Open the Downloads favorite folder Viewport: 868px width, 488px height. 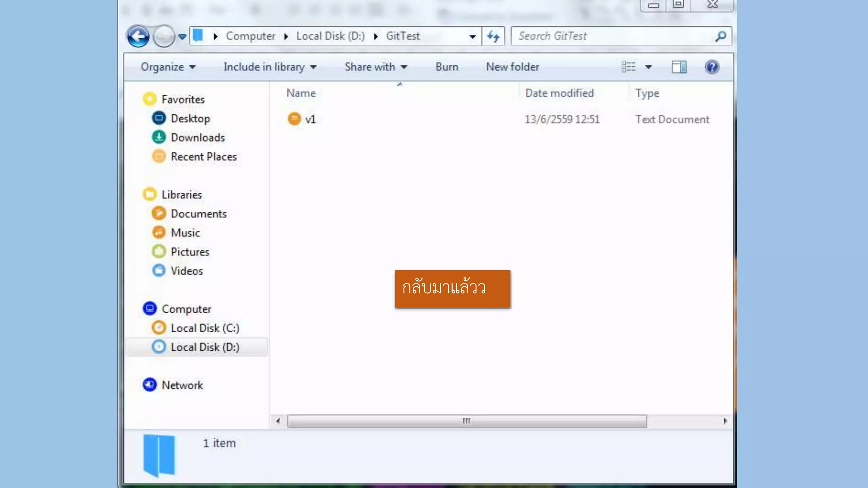198,138
